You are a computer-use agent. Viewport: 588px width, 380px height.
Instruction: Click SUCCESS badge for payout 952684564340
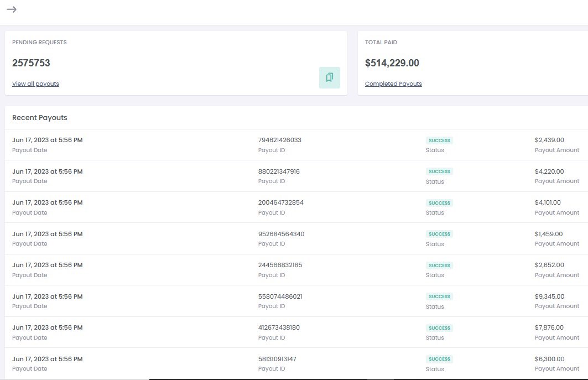440,234
